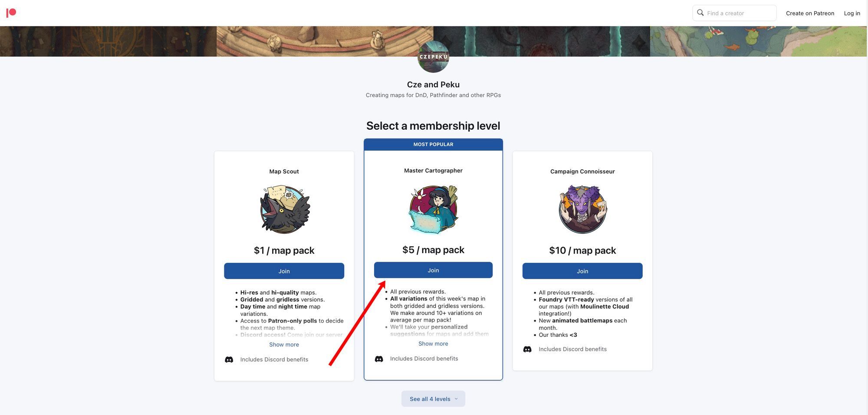The image size is (868, 415).
Task: Click the Discord icon under Master Cartographer tier
Action: pos(378,359)
